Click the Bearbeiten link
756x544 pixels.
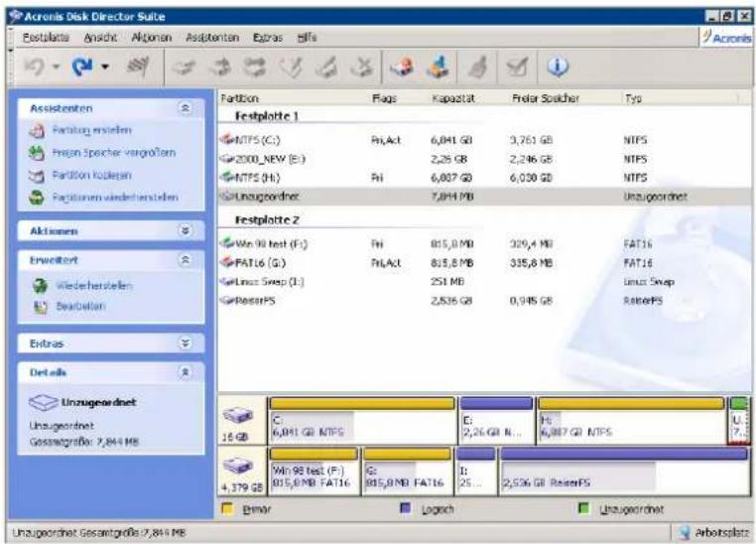pyautogui.click(x=80, y=307)
